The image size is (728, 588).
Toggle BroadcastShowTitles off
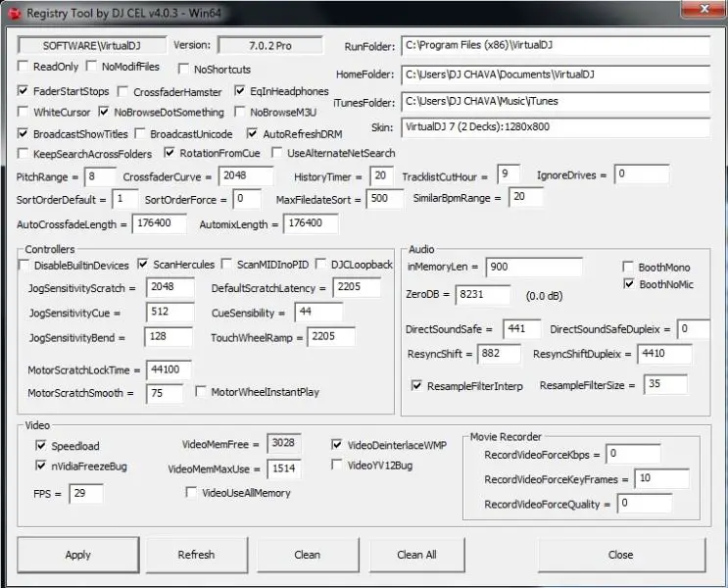click(23, 133)
